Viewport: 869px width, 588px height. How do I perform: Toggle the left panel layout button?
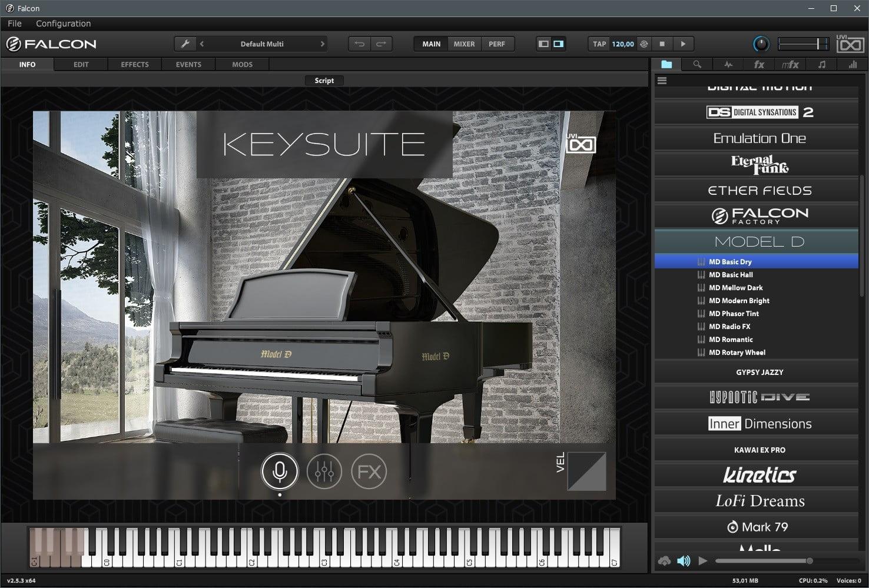click(543, 44)
